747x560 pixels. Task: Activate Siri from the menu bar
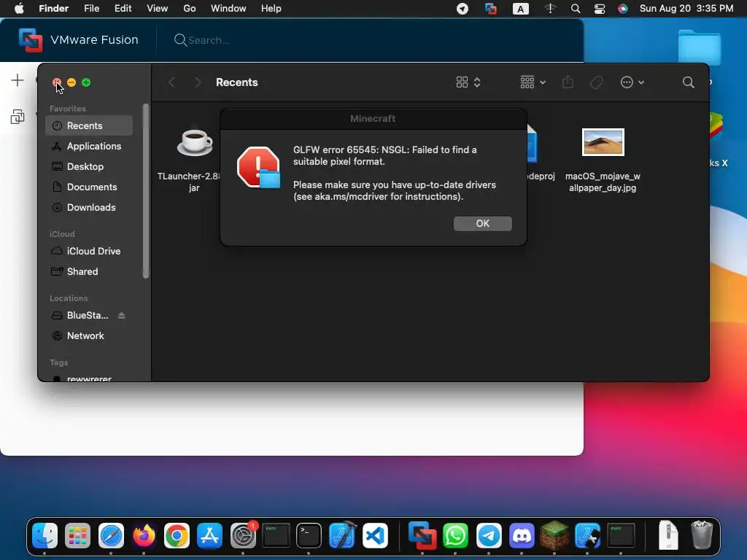(623, 9)
